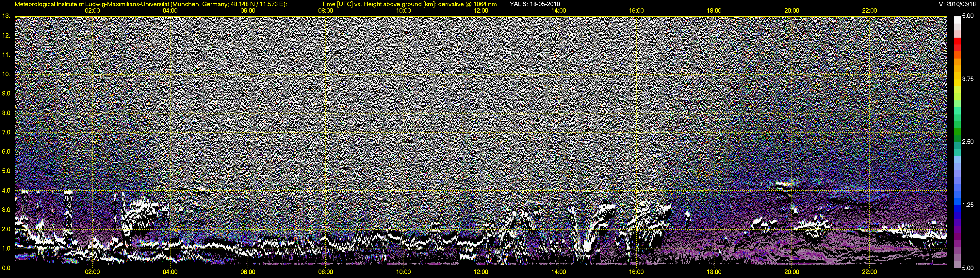The height and width of the screenshot is (278, 980).
Task: Click the 18:00 label on the upper time axis
Action: 714,11
